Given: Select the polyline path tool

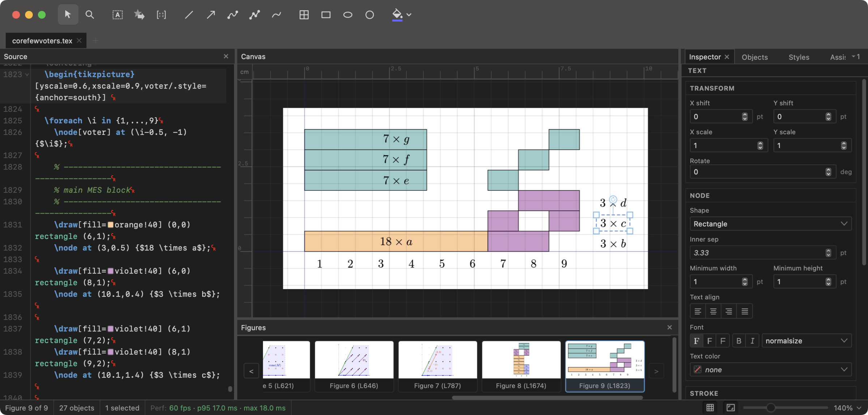Looking at the screenshot, I should (254, 14).
